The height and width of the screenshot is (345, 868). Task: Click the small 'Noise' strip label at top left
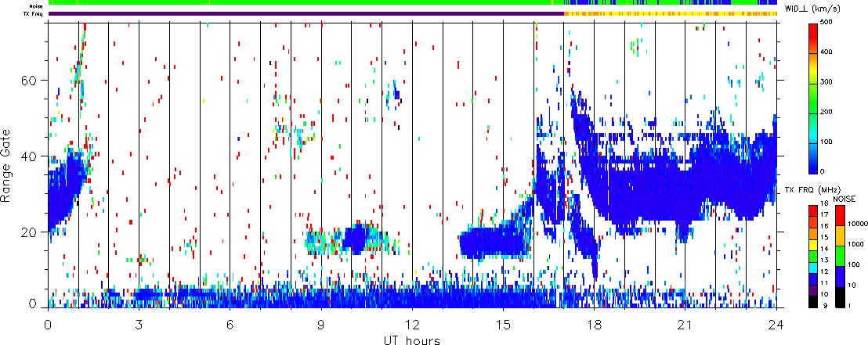pos(37,6)
